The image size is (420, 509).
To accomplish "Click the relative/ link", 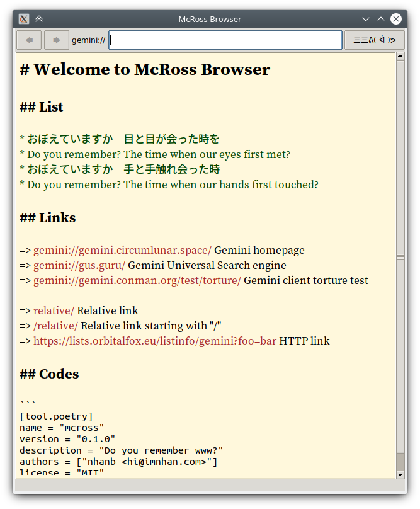I will [54, 311].
